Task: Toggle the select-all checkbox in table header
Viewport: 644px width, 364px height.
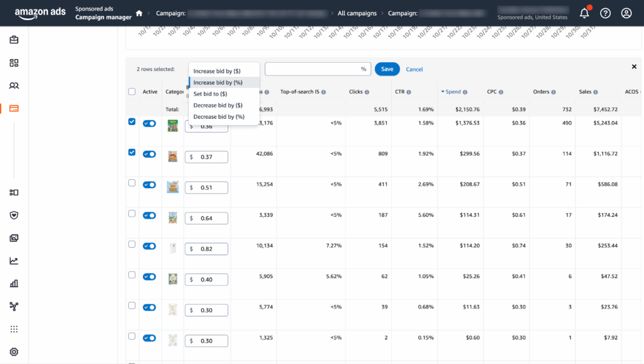Action: click(131, 92)
